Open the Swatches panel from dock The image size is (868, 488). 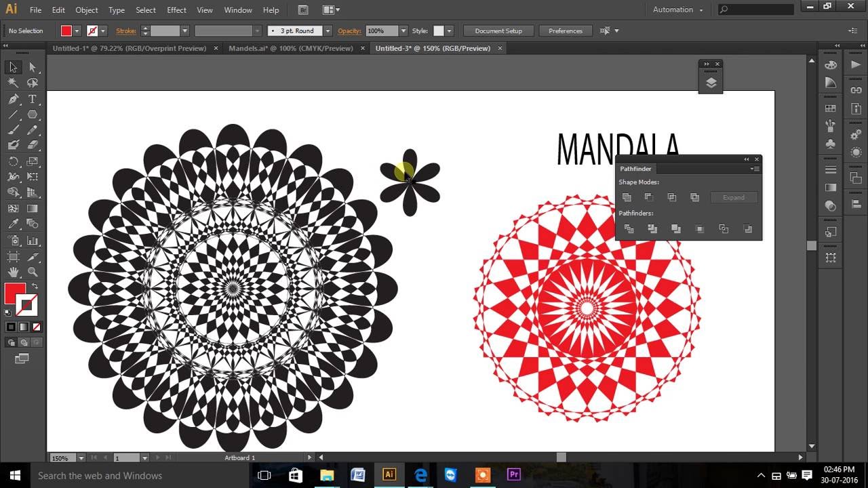tap(831, 108)
